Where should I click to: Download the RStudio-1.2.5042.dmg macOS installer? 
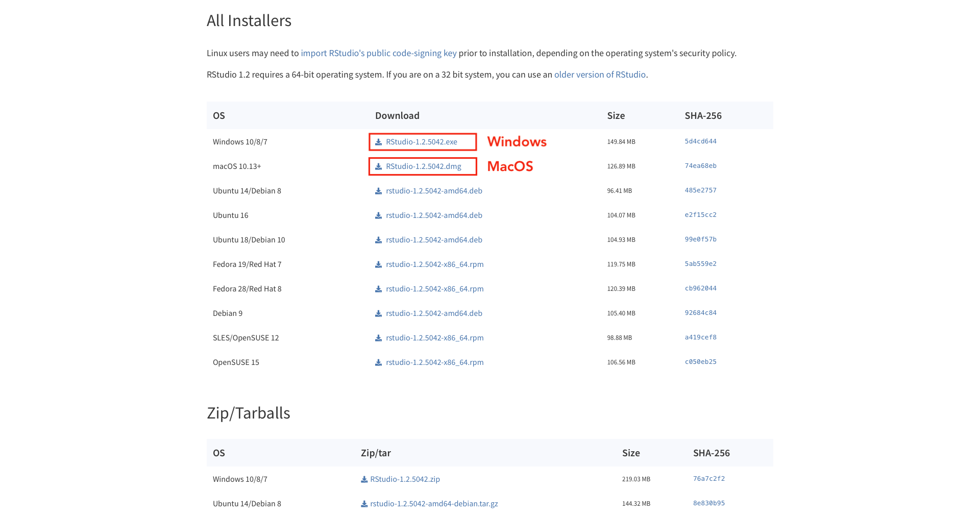pyautogui.click(x=424, y=166)
